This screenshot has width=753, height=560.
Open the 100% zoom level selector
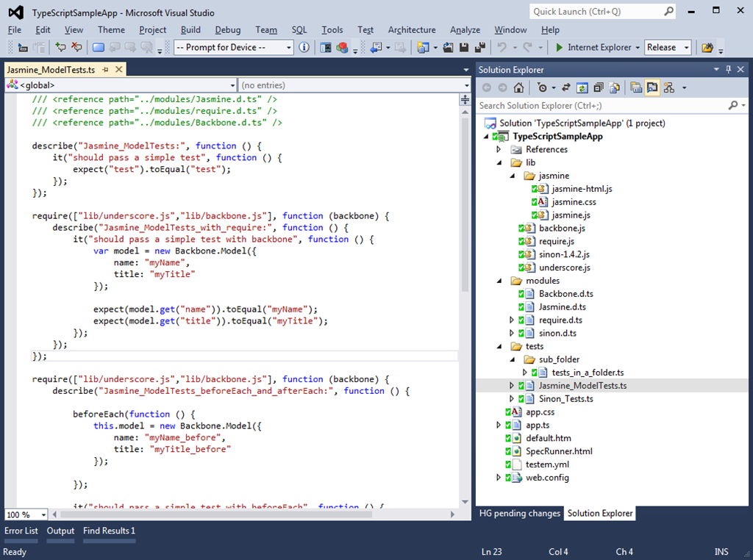pyautogui.click(x=26, y=514)
